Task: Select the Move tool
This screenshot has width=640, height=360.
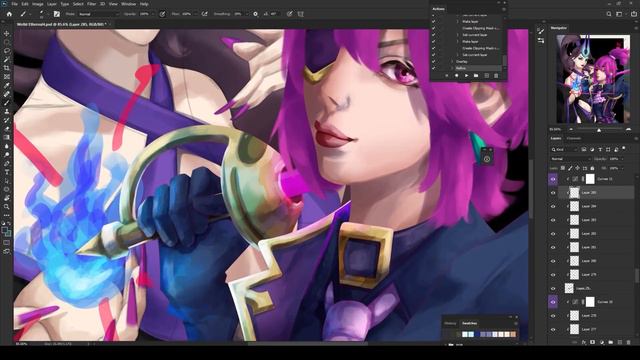Action: tap(7, 33)
